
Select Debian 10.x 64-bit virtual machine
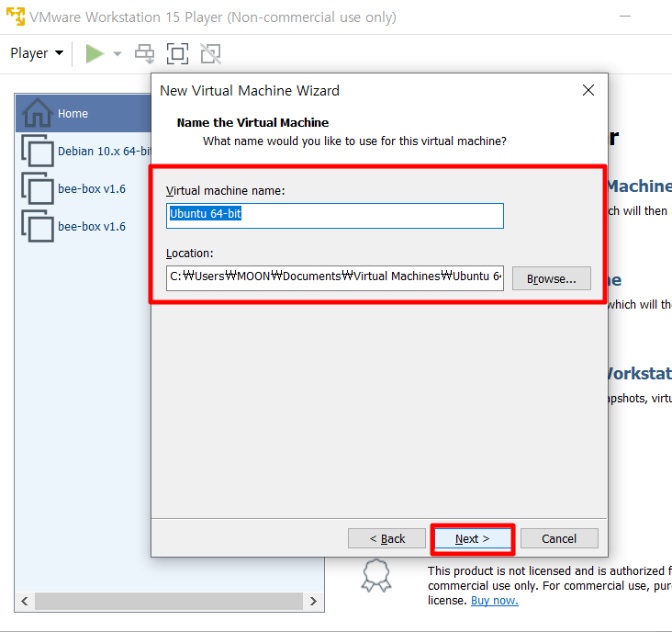click(84, 151)
